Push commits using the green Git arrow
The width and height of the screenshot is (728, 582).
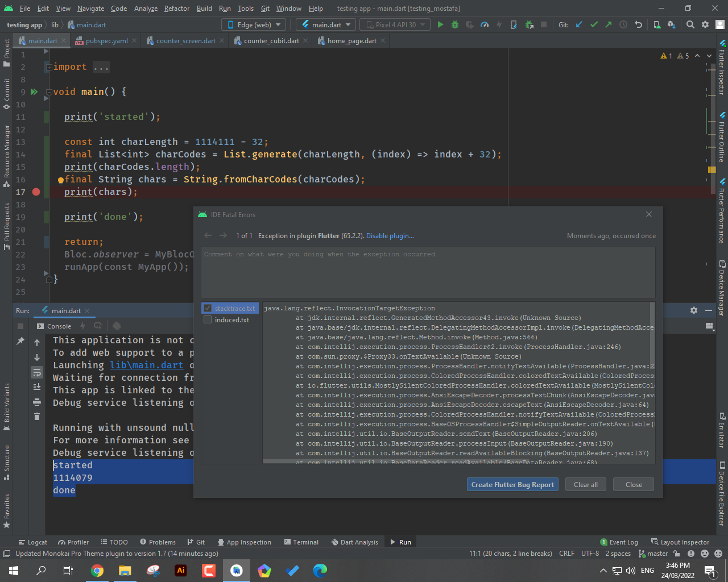607,24
